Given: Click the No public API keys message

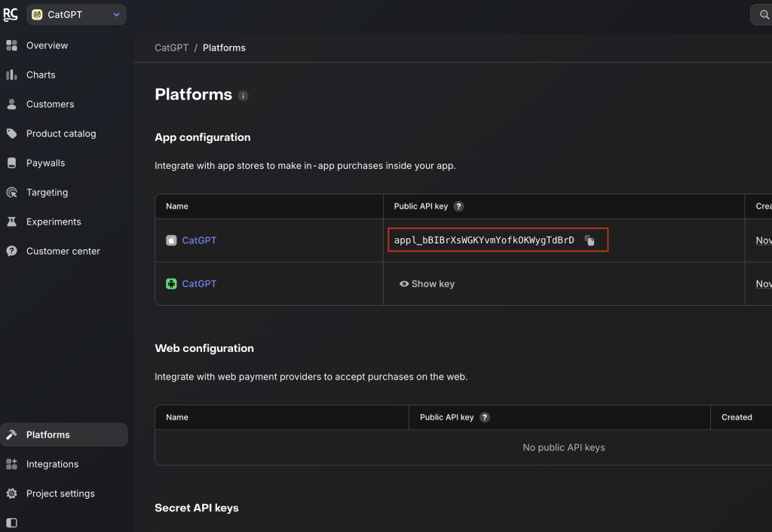Looking at the screenshot, I should tap(564, 448).
